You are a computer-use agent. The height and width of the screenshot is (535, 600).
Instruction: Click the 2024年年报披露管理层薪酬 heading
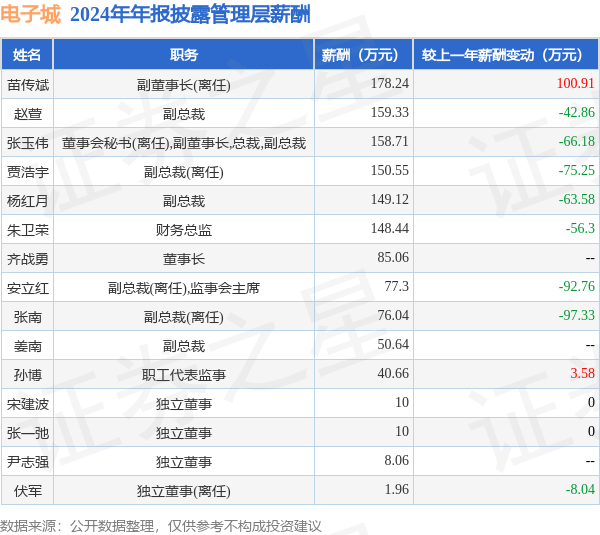tap(190, 14)
